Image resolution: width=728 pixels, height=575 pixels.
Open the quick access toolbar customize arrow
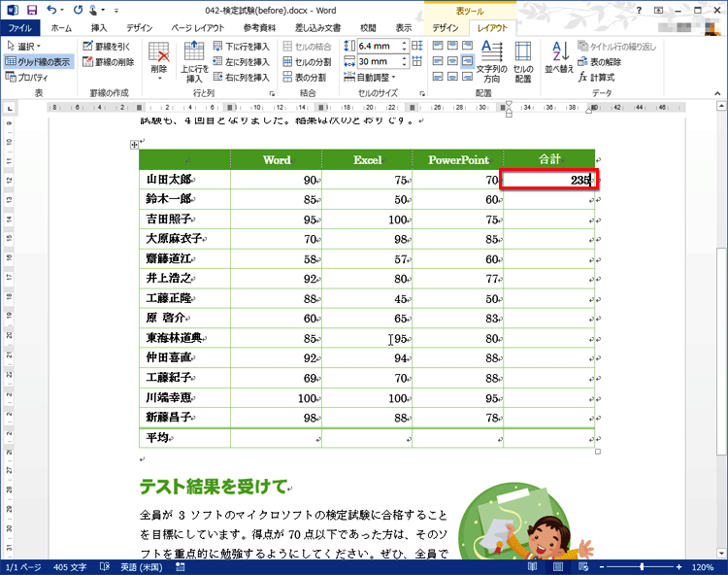pyautogui.click(x=116, y=11)
